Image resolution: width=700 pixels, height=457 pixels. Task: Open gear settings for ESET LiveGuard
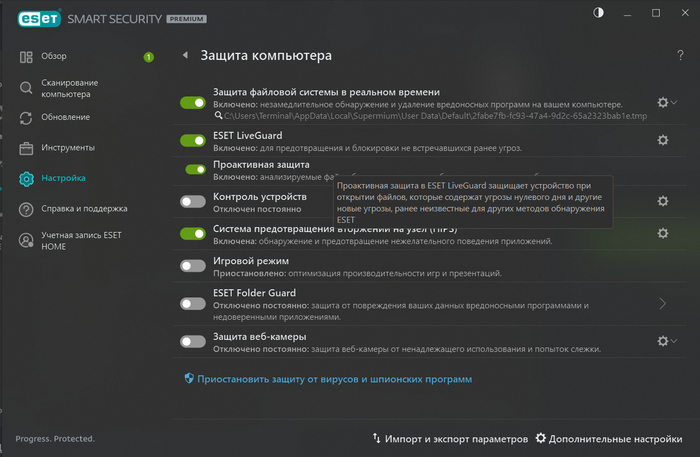[662, 140]
